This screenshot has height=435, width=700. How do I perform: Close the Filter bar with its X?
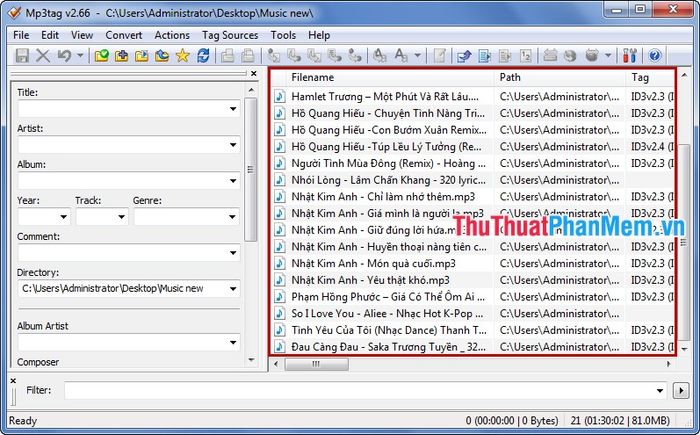pos(13,381)
